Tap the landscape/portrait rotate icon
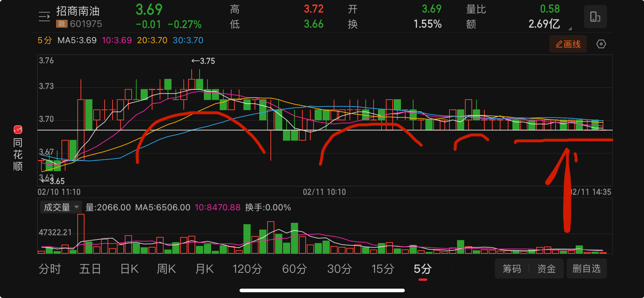The image size is (644, 298). coord(595,17)
